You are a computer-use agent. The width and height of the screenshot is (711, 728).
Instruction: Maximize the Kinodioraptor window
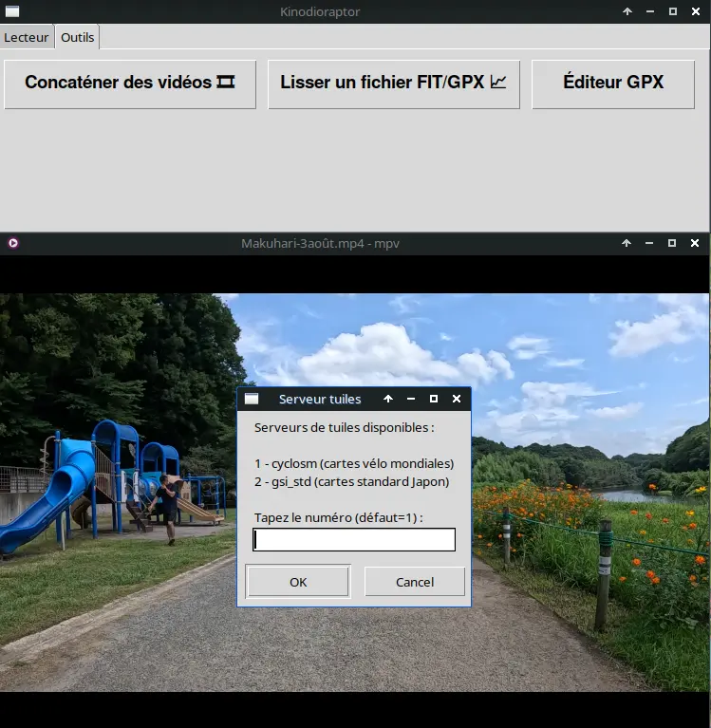click(x=672, y=11)
